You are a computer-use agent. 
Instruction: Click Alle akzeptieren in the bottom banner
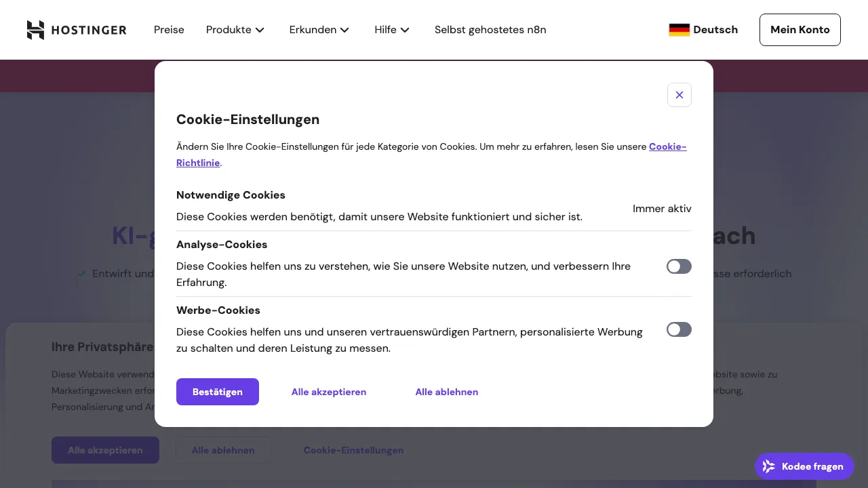pyautogui.click(x=105, y=450)
